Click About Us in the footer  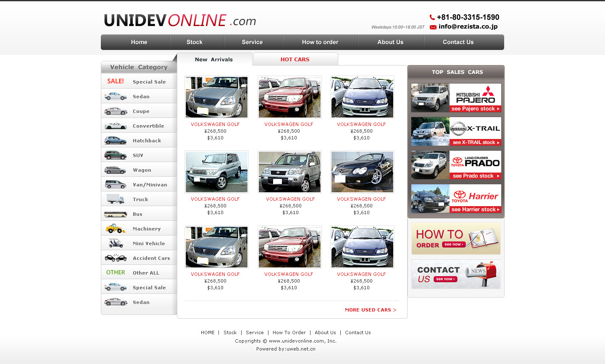[325, 333]
